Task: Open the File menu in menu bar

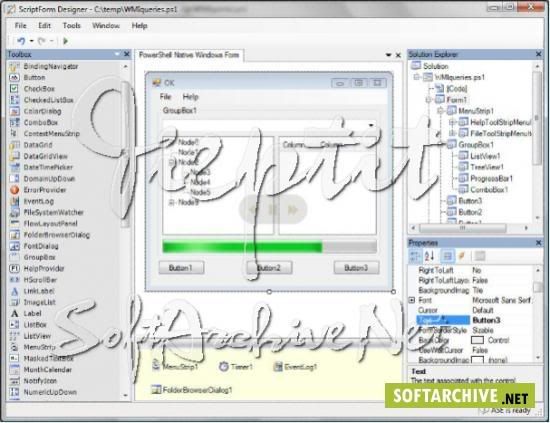Action: [x=20, y=26]
